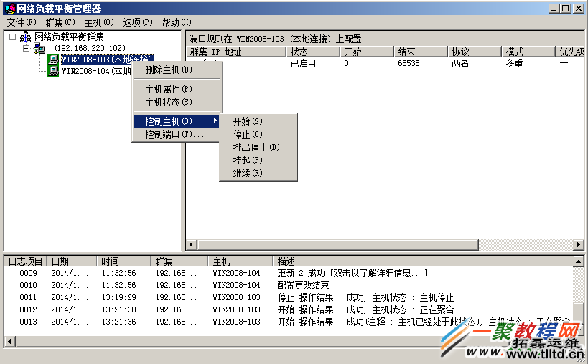This screenshot has height=364, width=588.
Task: Sort by the 协议 column header
Action: (x=475, y=52)
